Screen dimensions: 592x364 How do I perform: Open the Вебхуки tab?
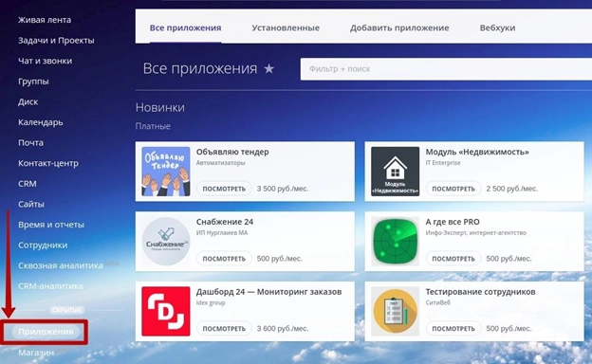click(x=497, y=27)
